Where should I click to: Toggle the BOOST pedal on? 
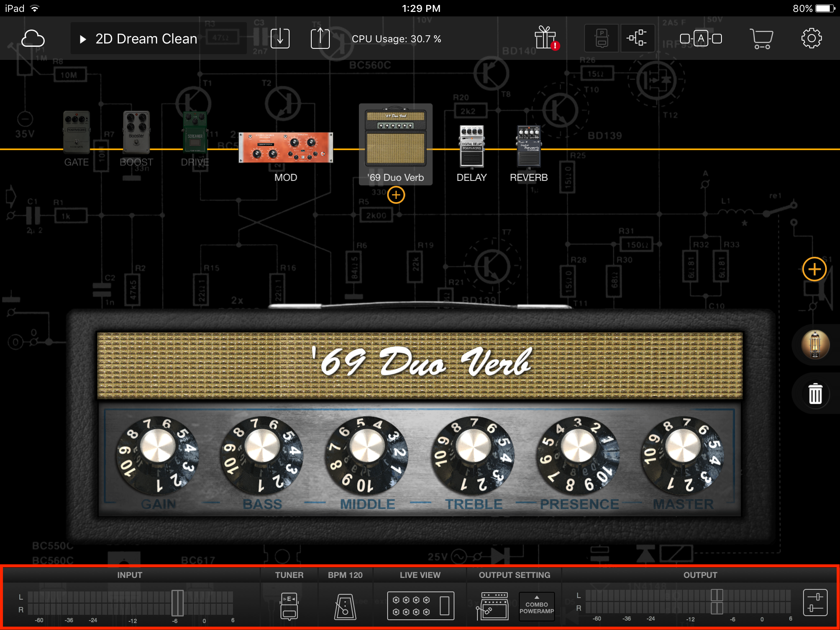pos(136,132)
